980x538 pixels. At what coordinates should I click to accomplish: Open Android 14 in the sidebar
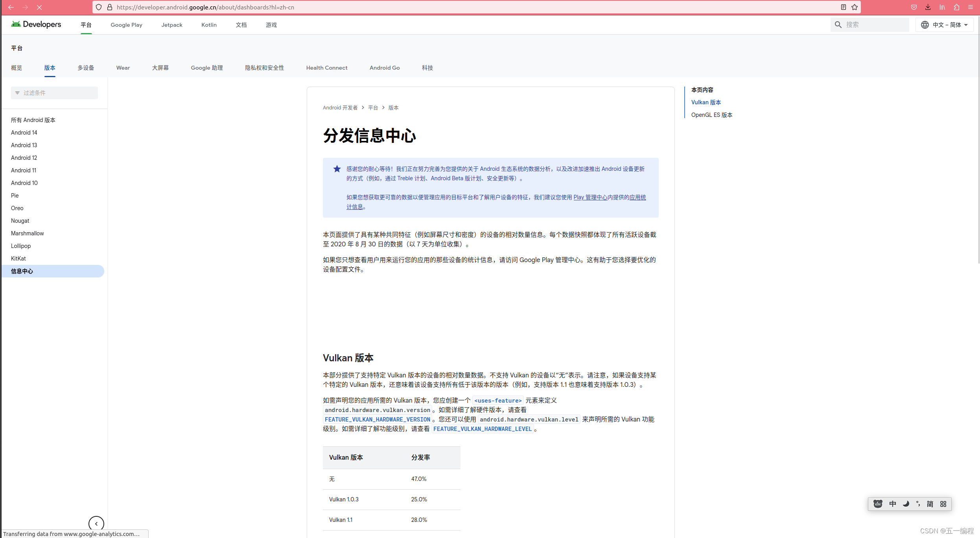[24, 133]
